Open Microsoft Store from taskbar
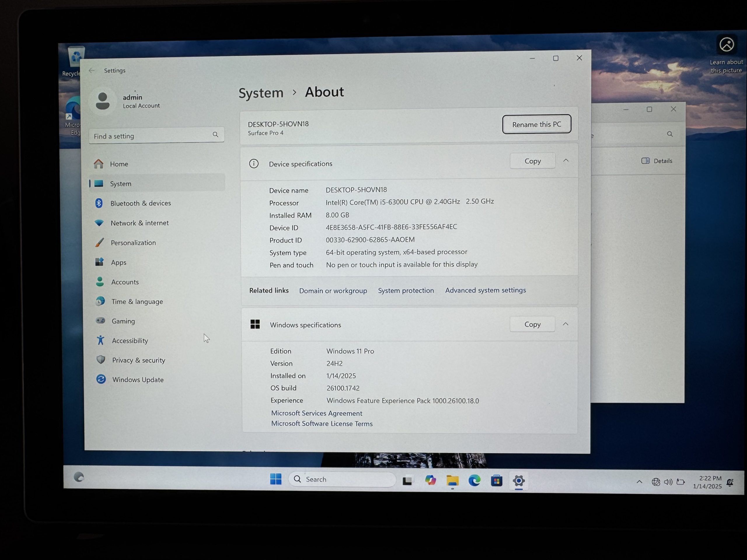The height and width of the screenshot is (560, 747). 496,481
